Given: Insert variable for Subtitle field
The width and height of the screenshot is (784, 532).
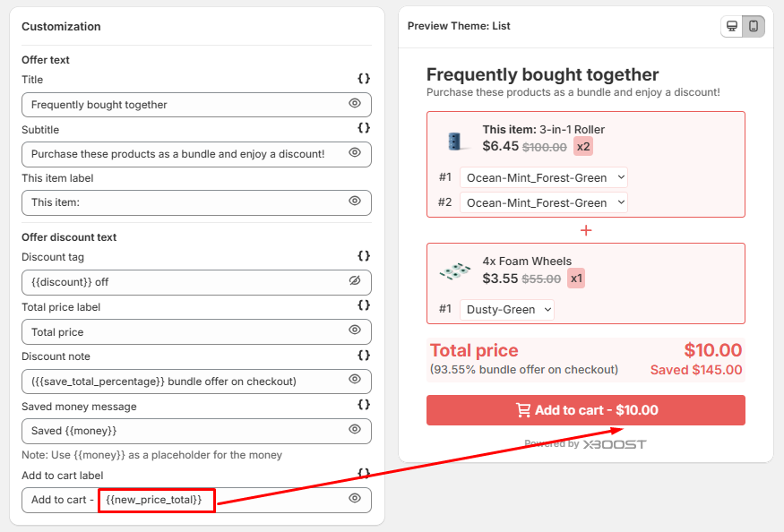Looking at the screenshot, I should [364, 128].
